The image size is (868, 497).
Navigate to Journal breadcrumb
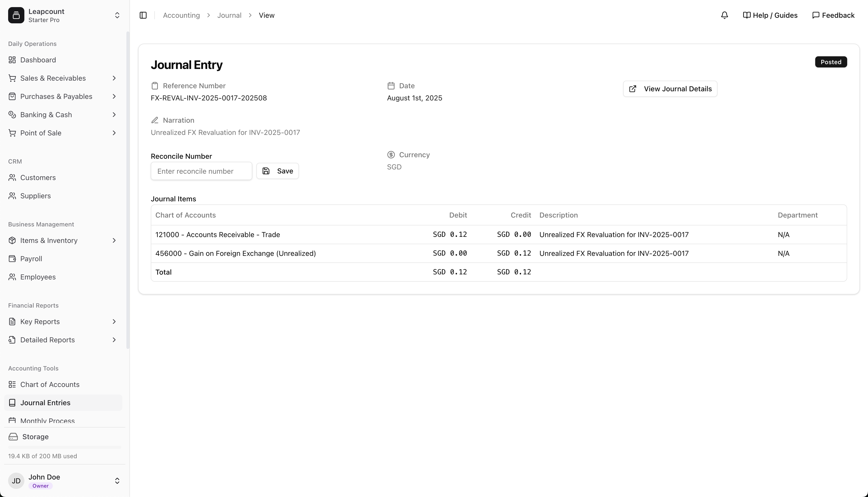229,15
